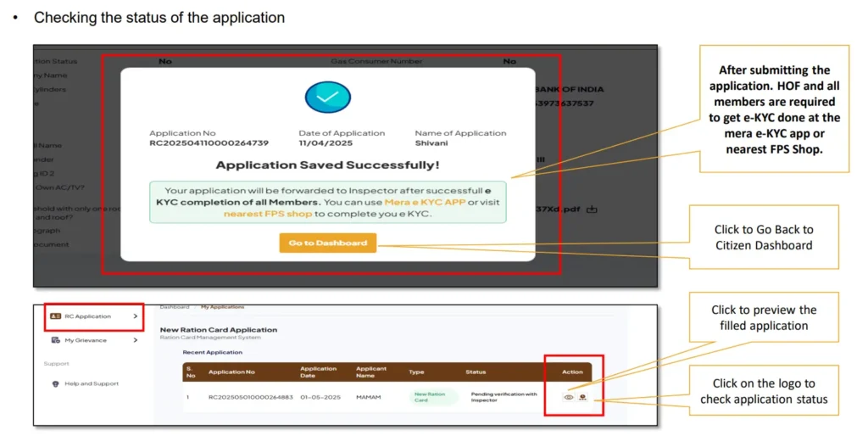868x436 pixels.
Task: Click application number RC202505010000264883
Action: click(x=251, y=397)
